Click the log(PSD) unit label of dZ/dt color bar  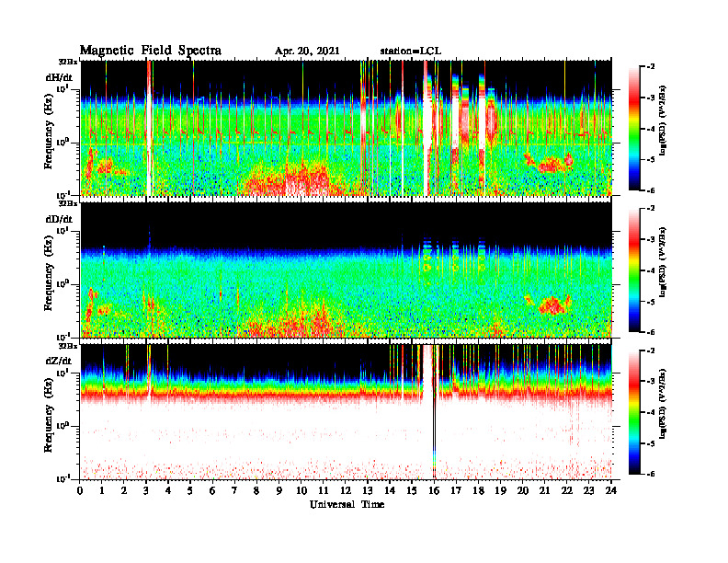coord(663,403)
